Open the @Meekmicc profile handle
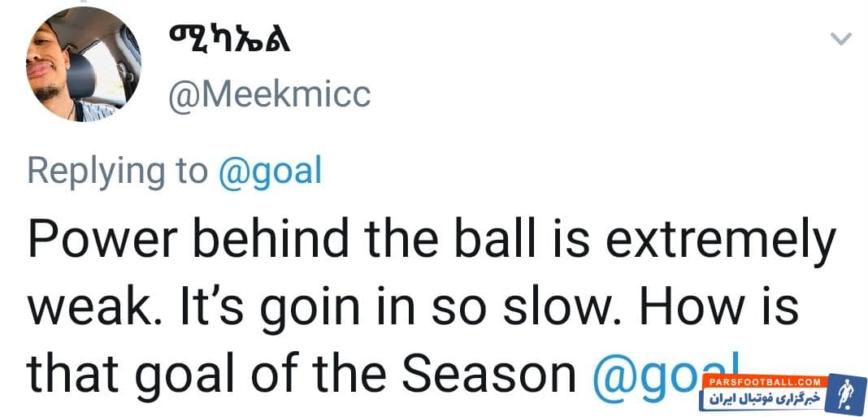Screen dimensions: 868x417 point(269,95)
